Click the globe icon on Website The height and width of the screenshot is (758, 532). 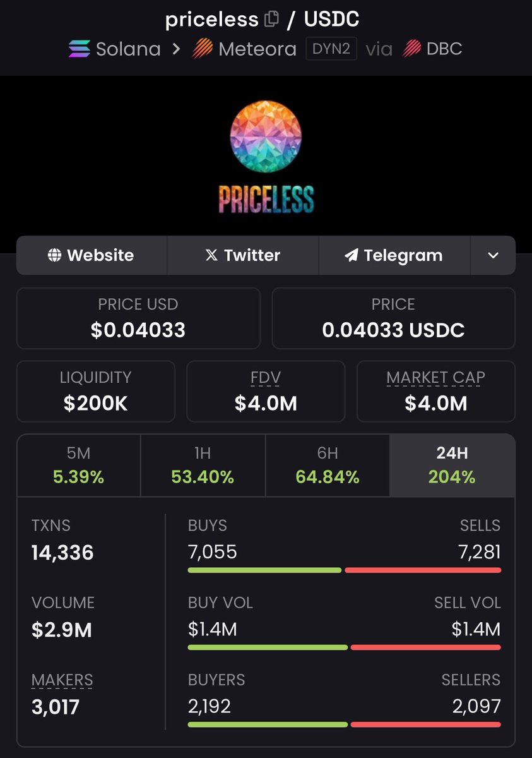coord(55,255)
